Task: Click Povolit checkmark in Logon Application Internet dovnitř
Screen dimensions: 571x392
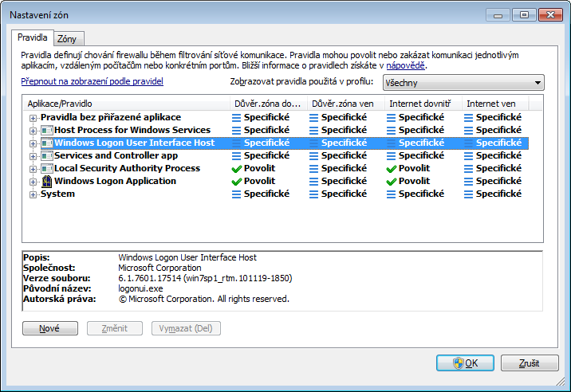Action: 392,181
